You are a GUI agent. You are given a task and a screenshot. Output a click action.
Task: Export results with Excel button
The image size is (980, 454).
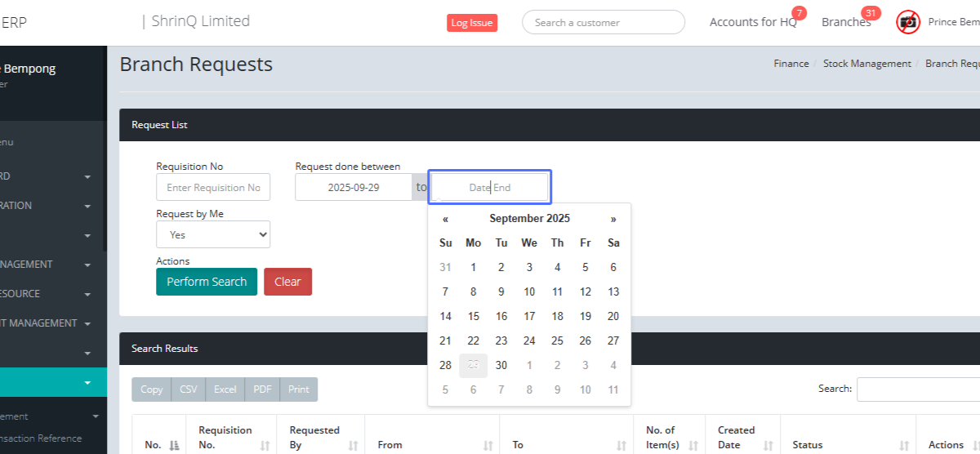pyautogui.click(x=225, y=389)
